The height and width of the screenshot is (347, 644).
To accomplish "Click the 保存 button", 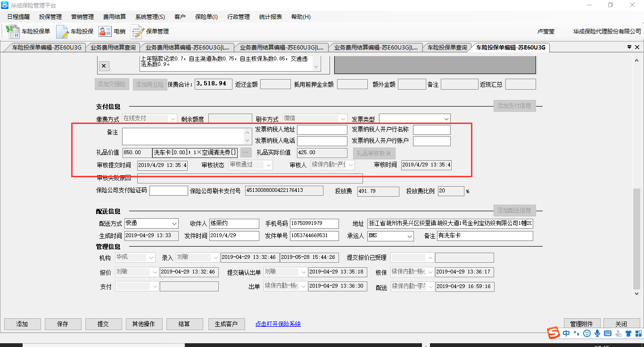I will pyautogui.click(x=63, y=324).
